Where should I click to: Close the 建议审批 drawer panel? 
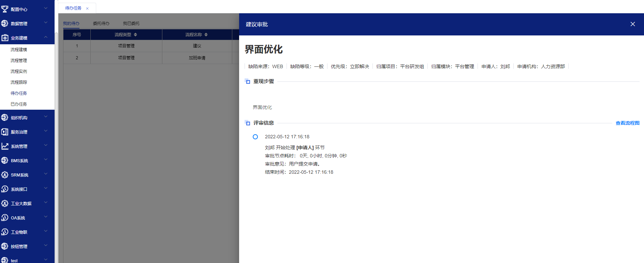(x=632, y=24)
